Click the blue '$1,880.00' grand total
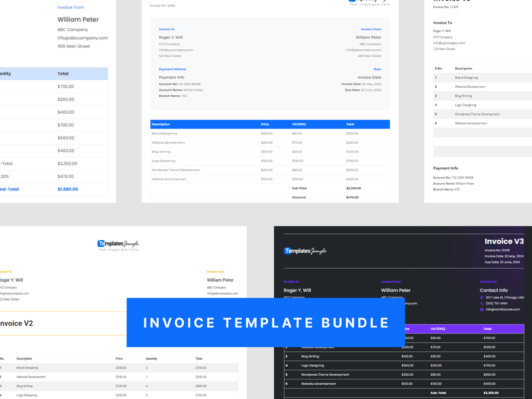Screen dimensions: 532x399 coord(68,189)
